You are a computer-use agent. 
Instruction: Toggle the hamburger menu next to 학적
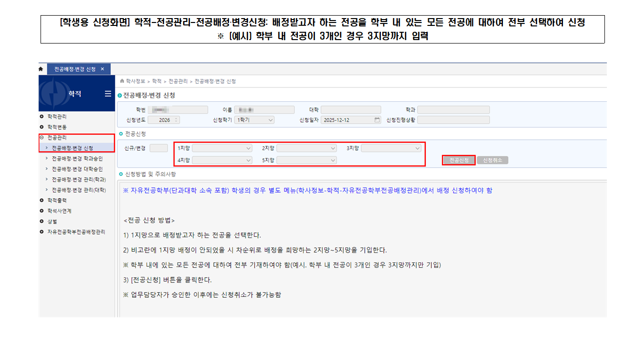(107, 94)
